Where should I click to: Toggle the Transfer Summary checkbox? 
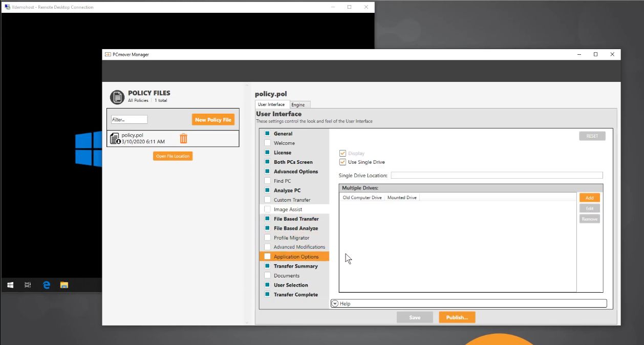coord(267,266)
